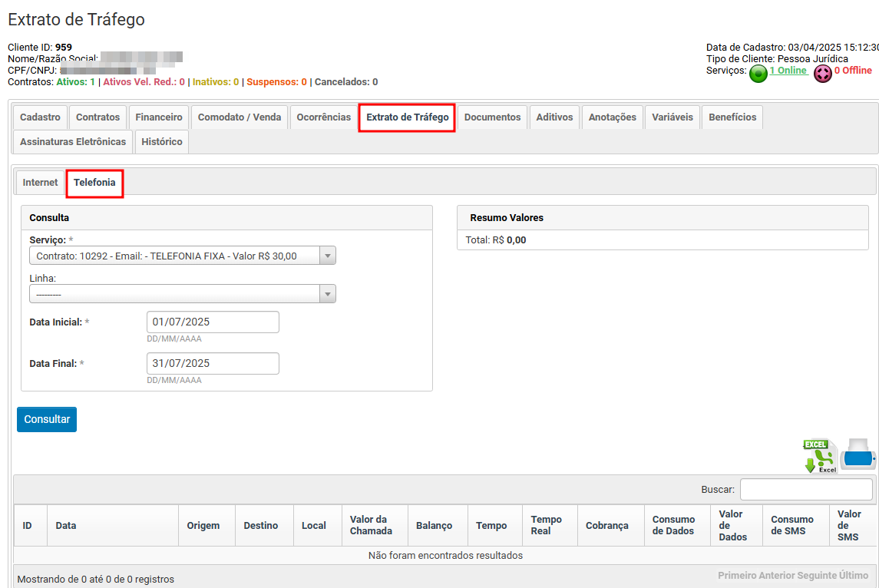This screenshot has height=588, width=879.
Task: Open the Histórico tab
Action: tap(162, 142)
